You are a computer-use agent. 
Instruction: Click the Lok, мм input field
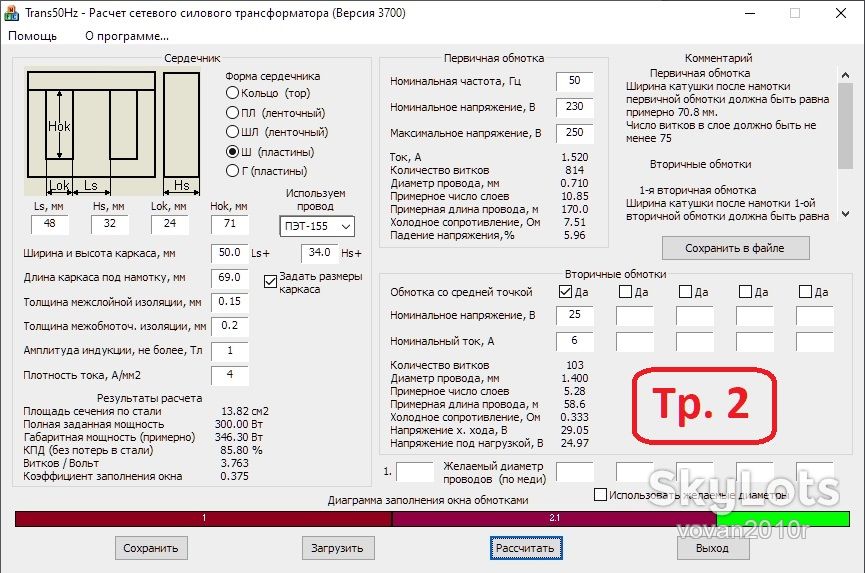(170, 224)
